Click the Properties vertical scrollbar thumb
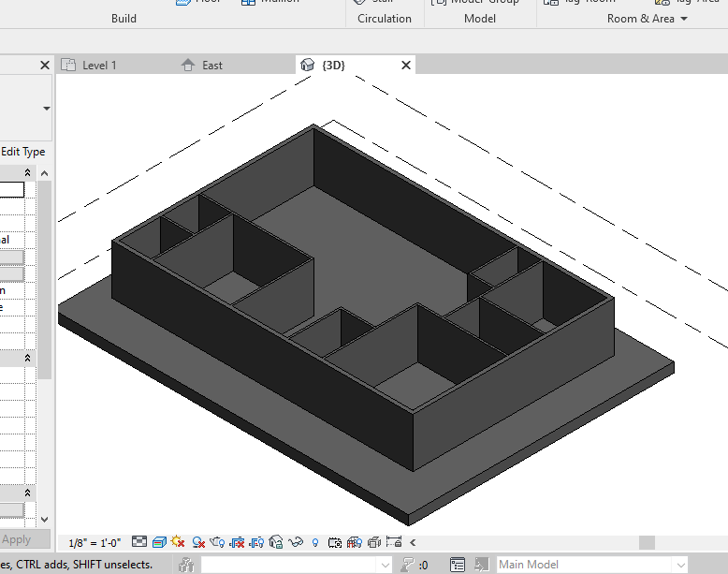This screenshot has width=728, height=574. [45, 280]
